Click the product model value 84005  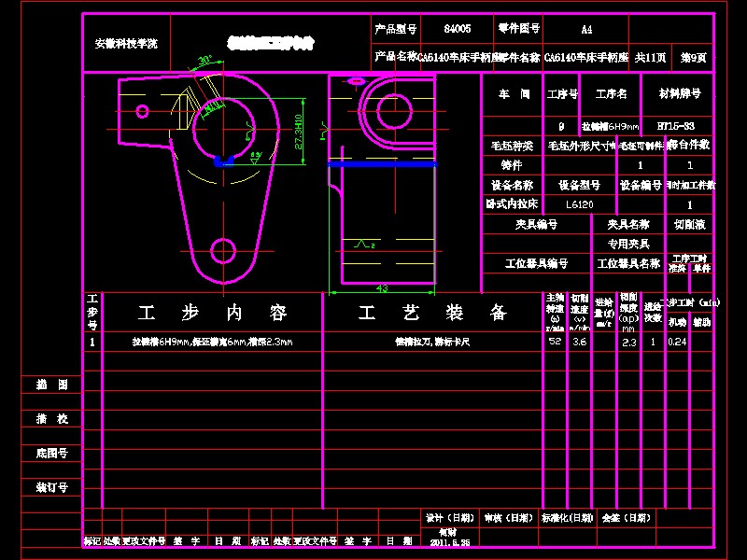click(458, 29)
